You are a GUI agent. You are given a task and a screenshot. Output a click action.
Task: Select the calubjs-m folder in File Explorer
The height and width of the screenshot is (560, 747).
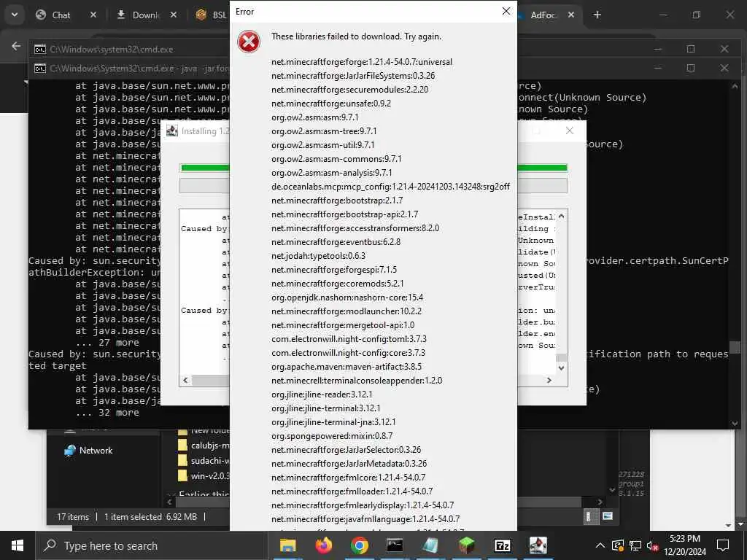click(204, 446)
